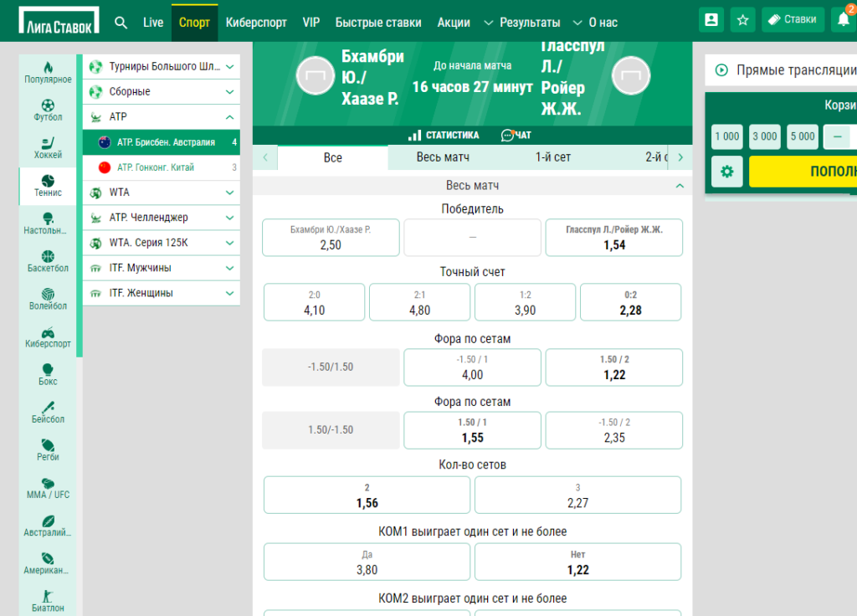The width and height of the screenshot is (857, 616).
Task: Open Акции menu item
Action: point(454,23)
